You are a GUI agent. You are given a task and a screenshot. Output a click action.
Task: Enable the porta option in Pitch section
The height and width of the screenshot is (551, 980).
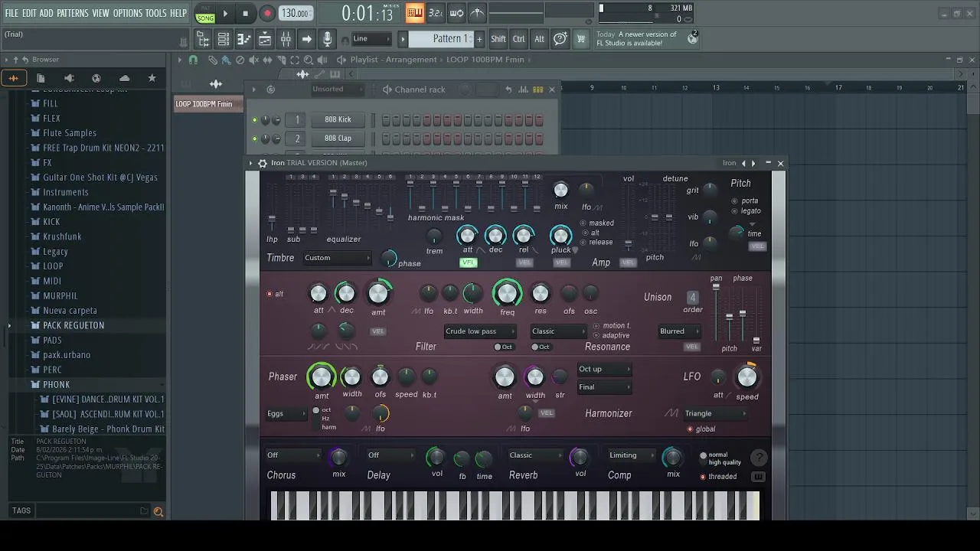point(735,201)
